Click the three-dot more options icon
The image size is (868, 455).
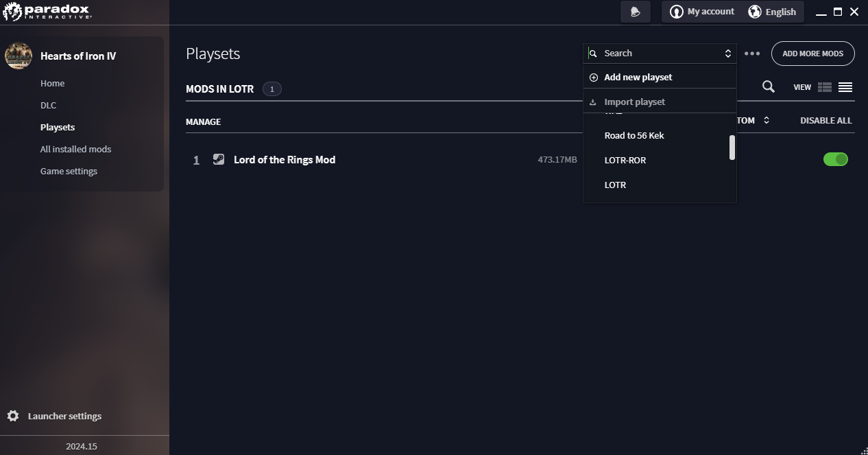tap(752, 54)
